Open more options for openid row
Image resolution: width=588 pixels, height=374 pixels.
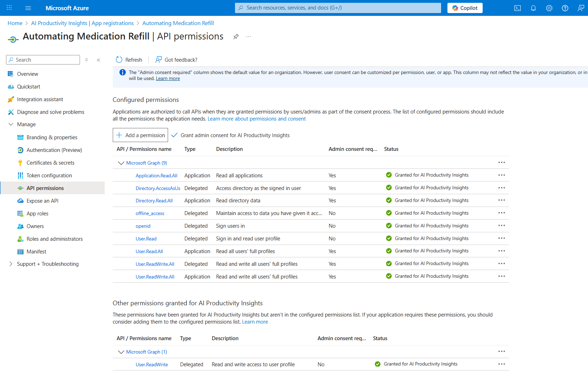point(502,226)
